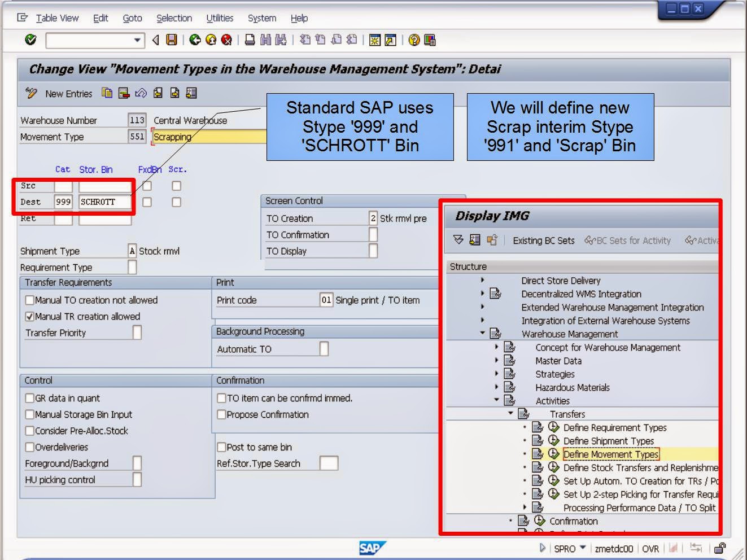Click the Copy As icon beside New Entries

[x=107, y=93]
